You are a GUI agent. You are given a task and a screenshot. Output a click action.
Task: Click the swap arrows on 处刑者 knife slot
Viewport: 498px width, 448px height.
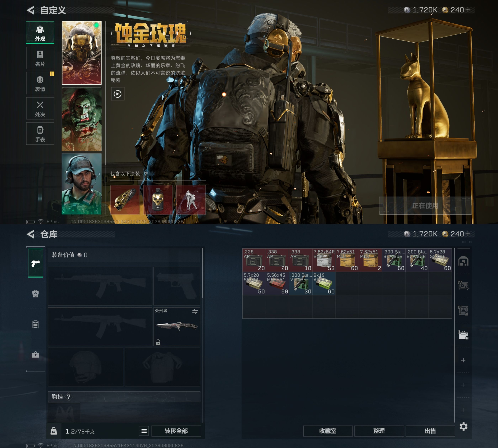click(x=195, y=311)
